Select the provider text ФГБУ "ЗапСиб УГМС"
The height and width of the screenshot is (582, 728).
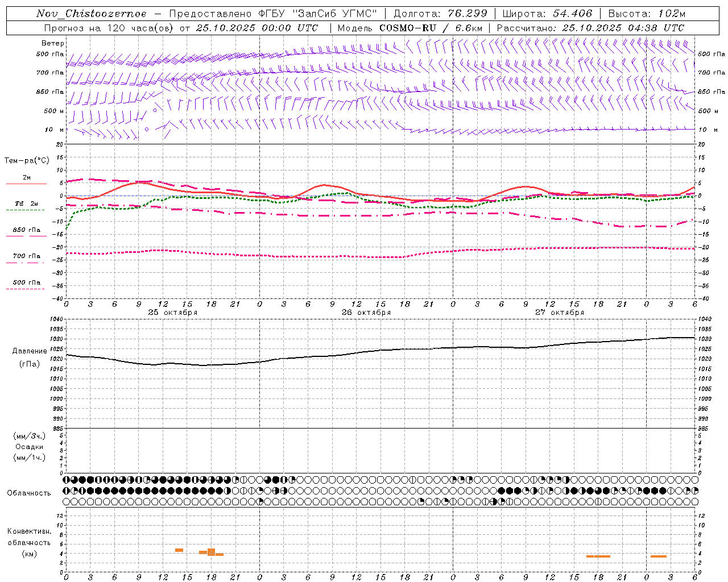pyautogui.click(x=318, y=14)
